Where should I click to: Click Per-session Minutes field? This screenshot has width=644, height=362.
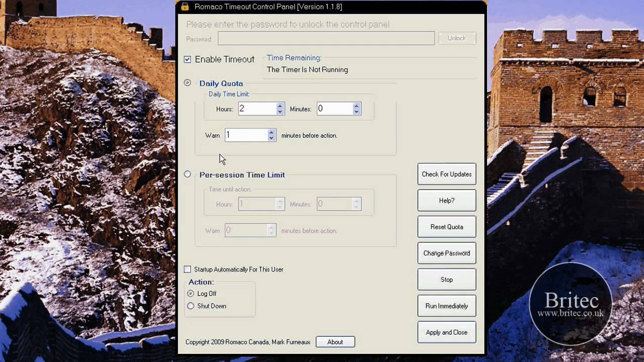tap(335, 204)
